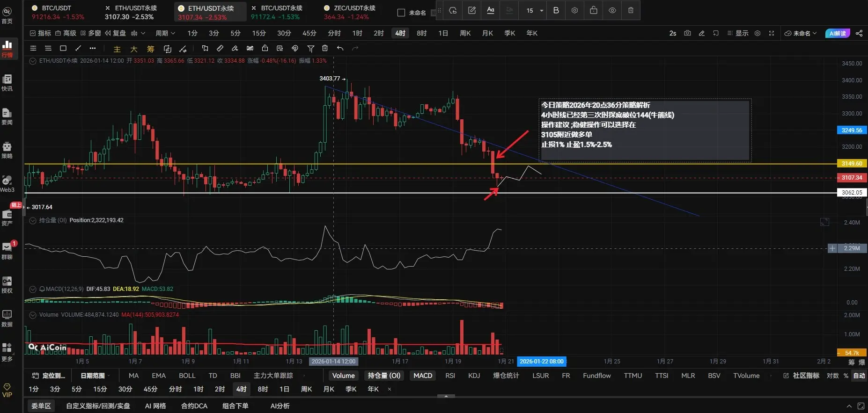Collapse the MACD indicator pane header
The image size is (868, 413).
pos(33,289)
